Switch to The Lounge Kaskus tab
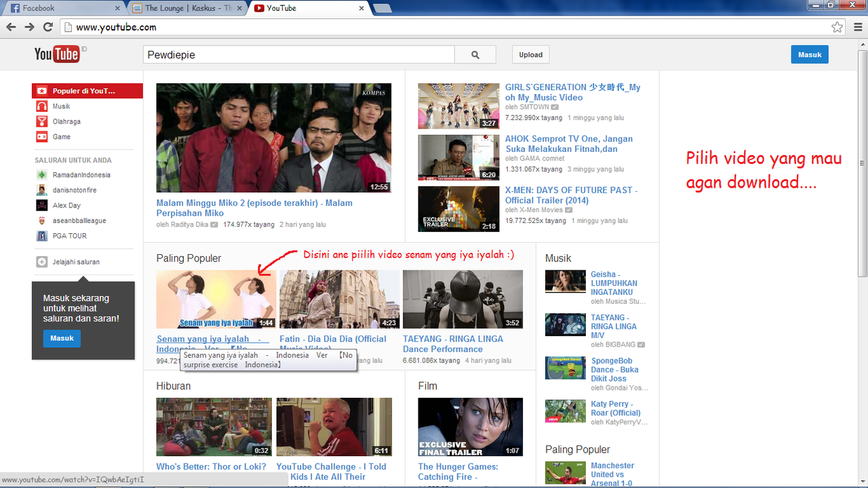 click(x=186, y=8)
